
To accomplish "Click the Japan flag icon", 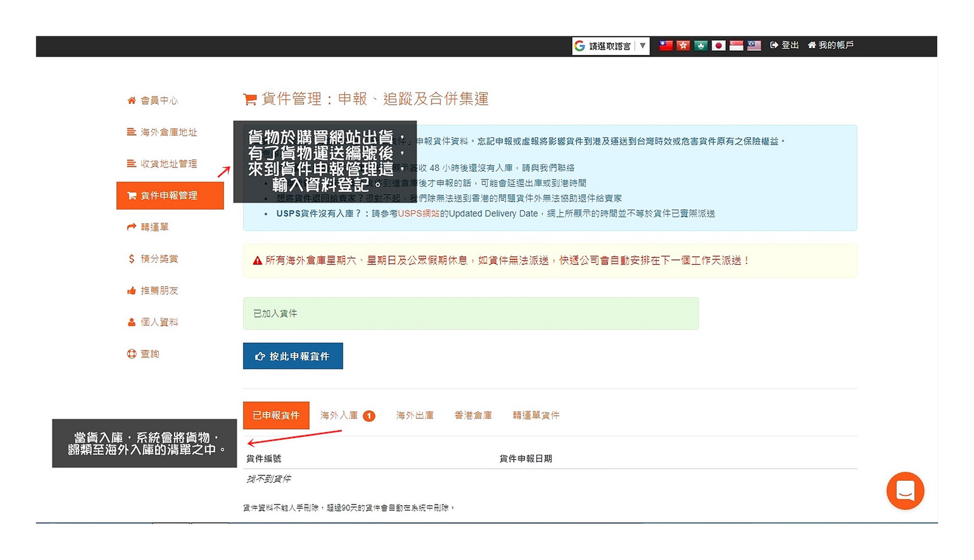I will [x=718, y=46].
